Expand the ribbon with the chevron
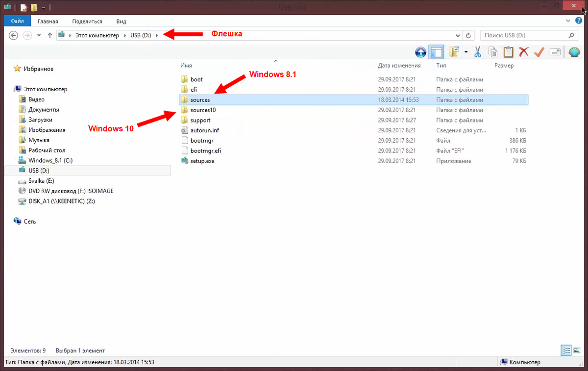 (x=567, y=21)
